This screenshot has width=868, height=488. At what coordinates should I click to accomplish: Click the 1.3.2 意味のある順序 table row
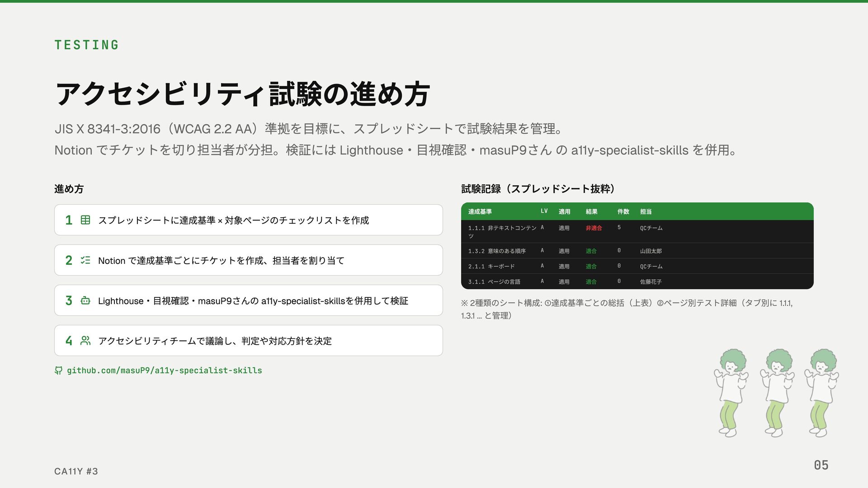tap(497, 251)
